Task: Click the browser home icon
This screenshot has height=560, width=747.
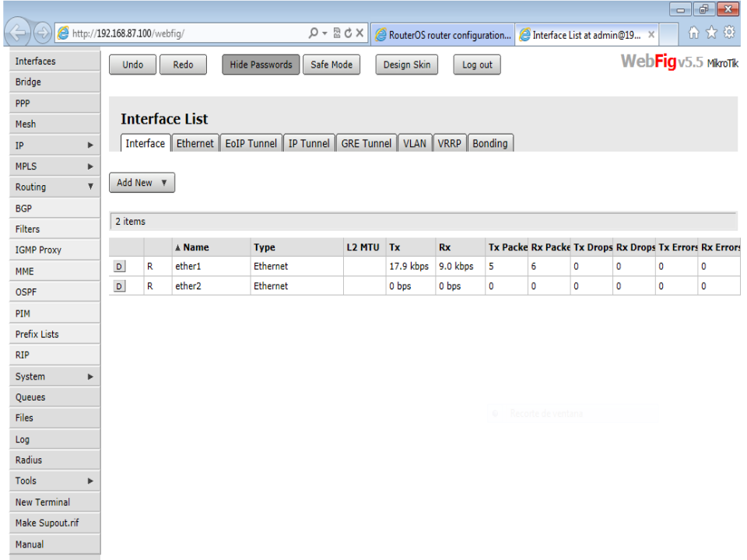Action: [695, 33]
